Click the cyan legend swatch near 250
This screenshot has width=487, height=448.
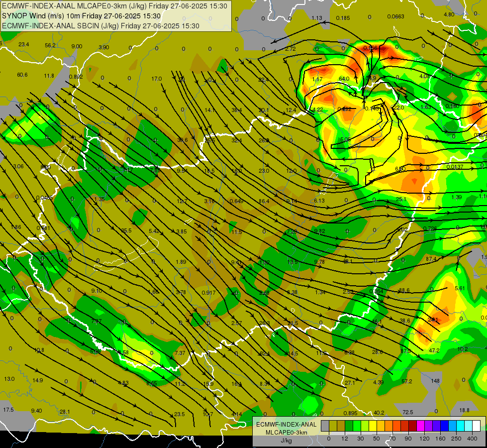pyautogui.click(x=460, y=426)
